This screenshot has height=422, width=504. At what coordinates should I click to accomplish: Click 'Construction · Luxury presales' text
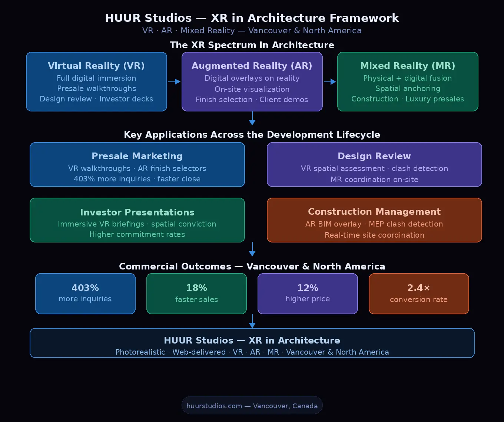coord(408,99)
